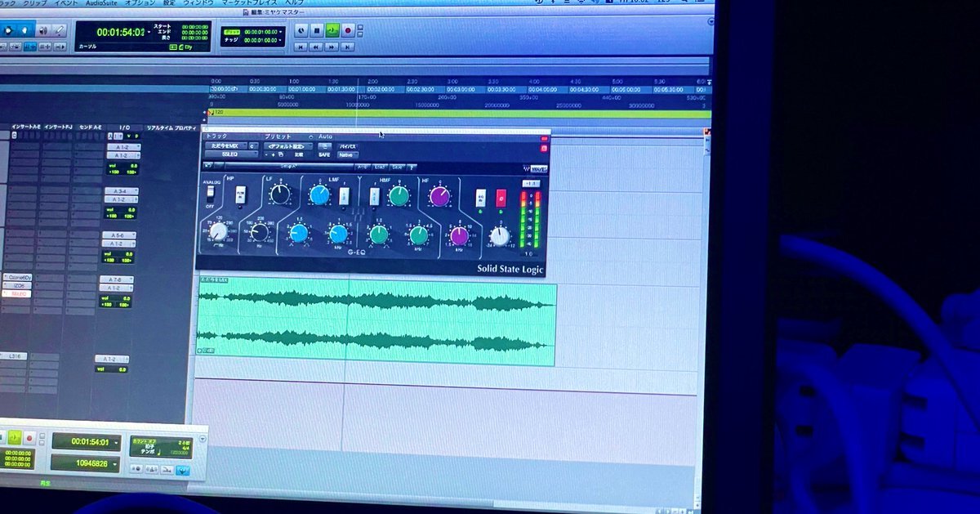Open the A 5-6 input path selector
Screen dimensions: 980x514
118,235
